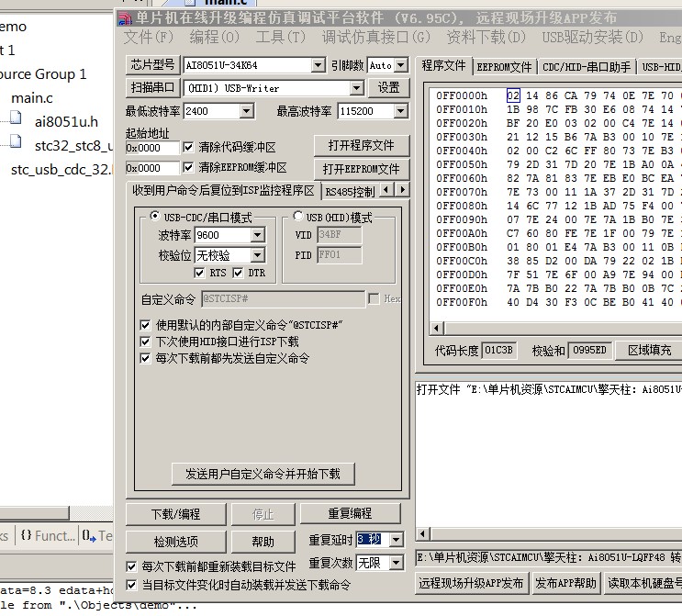Screen dimensions: 682x616
Task: Toggle the DTR checkbox
Action: [x=238, y=273]
